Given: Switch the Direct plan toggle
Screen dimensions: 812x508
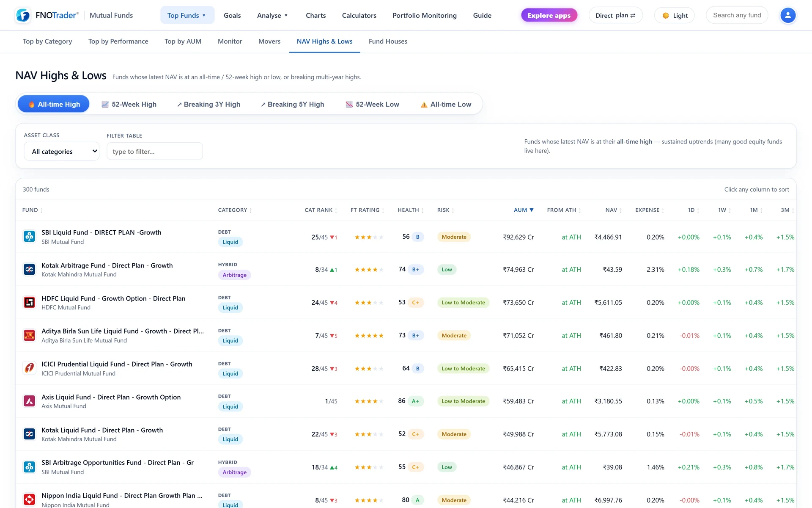Looking at the screenshot, I should coord(615,15).
